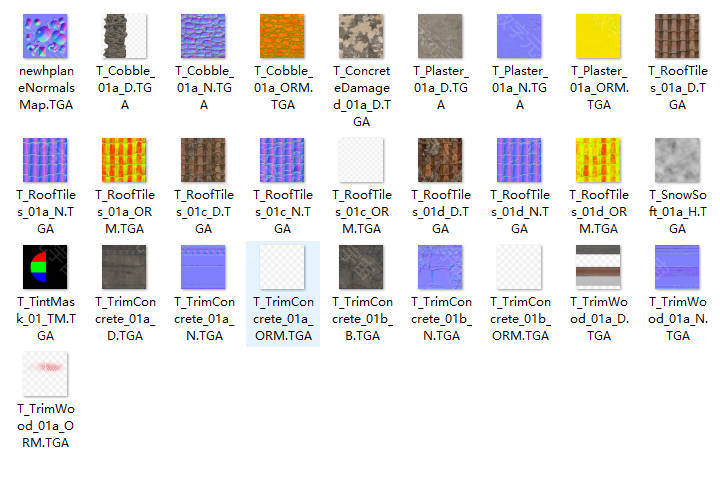The width and height of the screenshot is (720, 504).
Task: Click the file name text T_Plaster_01a_ORM.TGA
Action: (x=599, y=88)
